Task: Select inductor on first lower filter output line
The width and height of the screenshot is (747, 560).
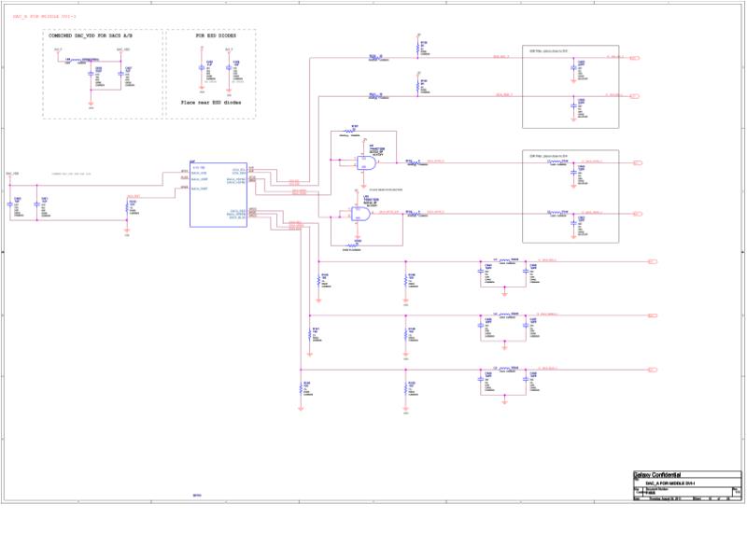Action: click(x=505, y=260)
